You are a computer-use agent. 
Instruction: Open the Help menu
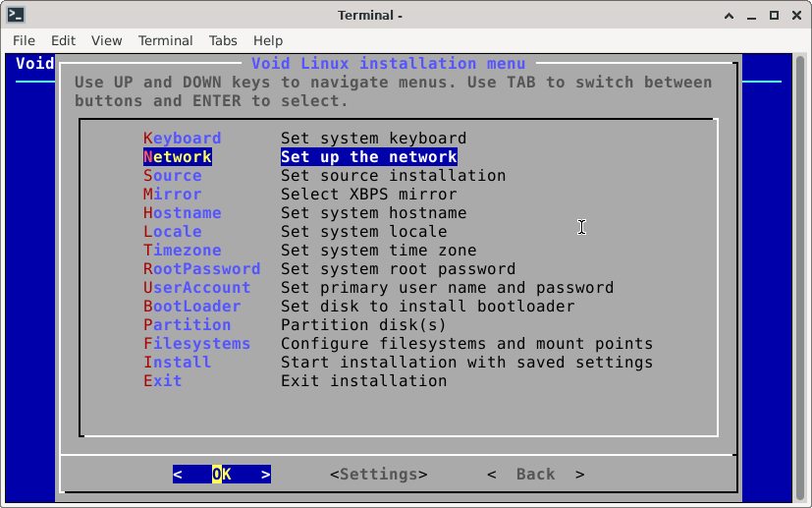(267, 40)
